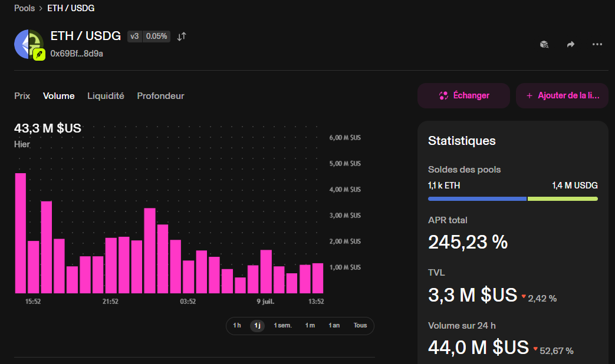
Task: Click ETH / USDG breadcrumb text
Action: 71,8
